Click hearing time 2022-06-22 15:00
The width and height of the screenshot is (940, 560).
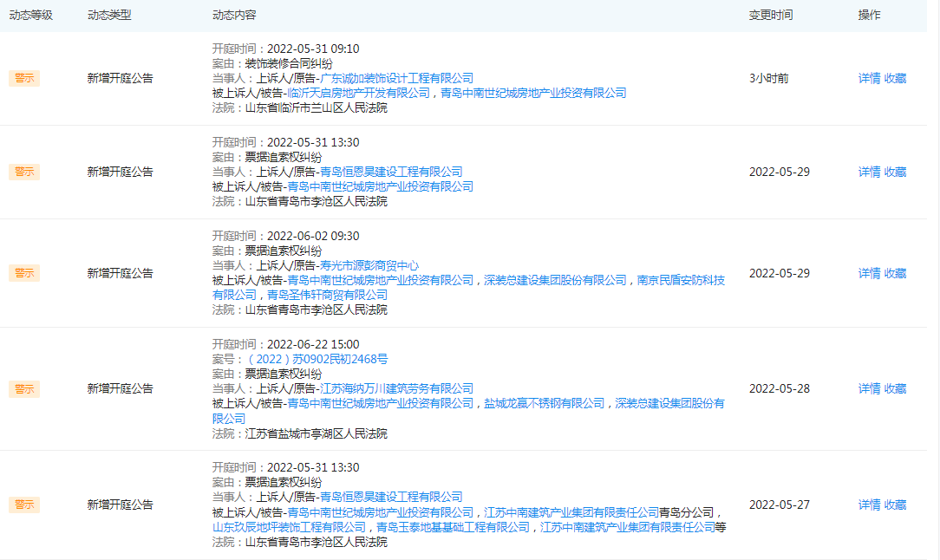pos(313,344)
